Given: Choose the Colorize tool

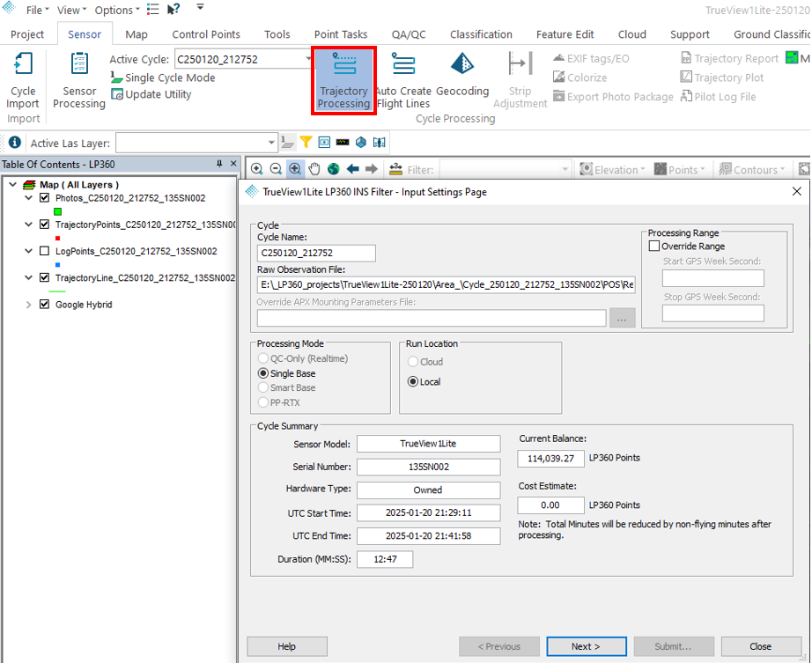Looking at the screenshot, I should tap(579, 77).
